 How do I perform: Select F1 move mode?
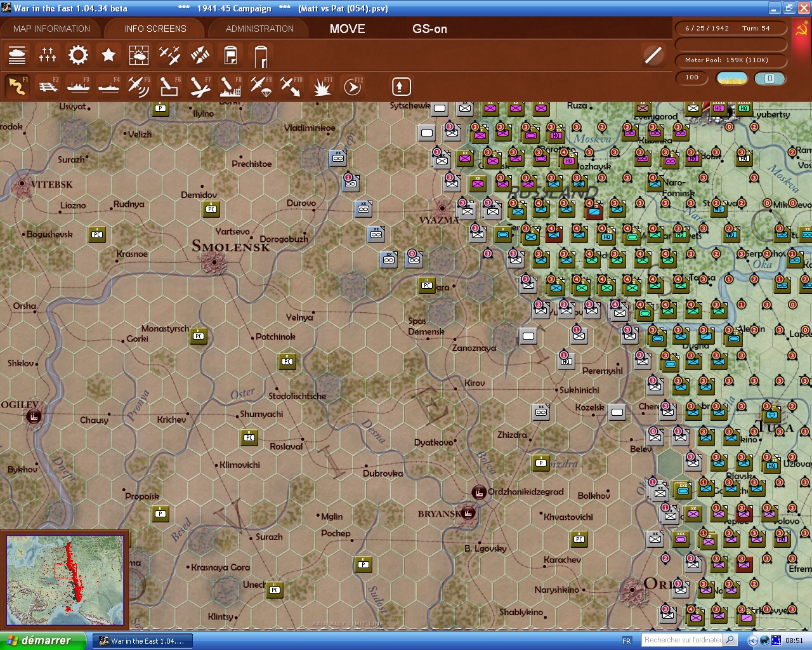[x=17, y=86]
